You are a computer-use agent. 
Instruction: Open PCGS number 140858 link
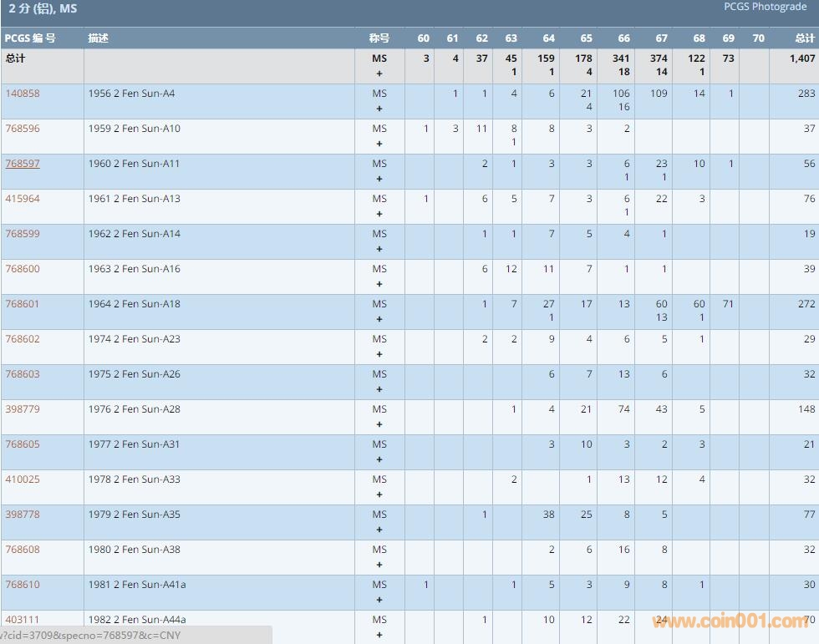[x=23, y=94]
